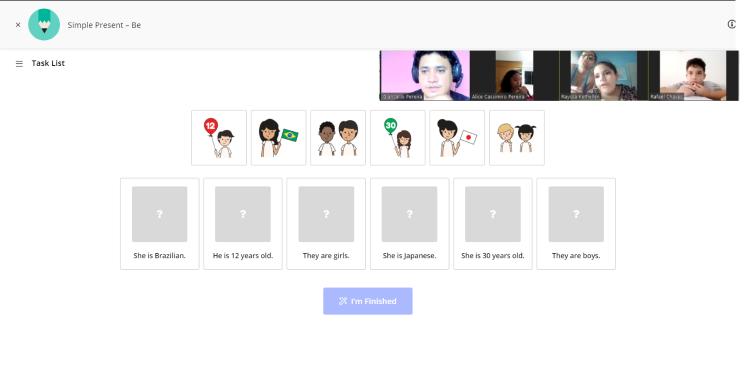Click the 'He is 12 years old.' placeholder
The height and width of the screenshot is (370, 750).
tap(243, 214)
